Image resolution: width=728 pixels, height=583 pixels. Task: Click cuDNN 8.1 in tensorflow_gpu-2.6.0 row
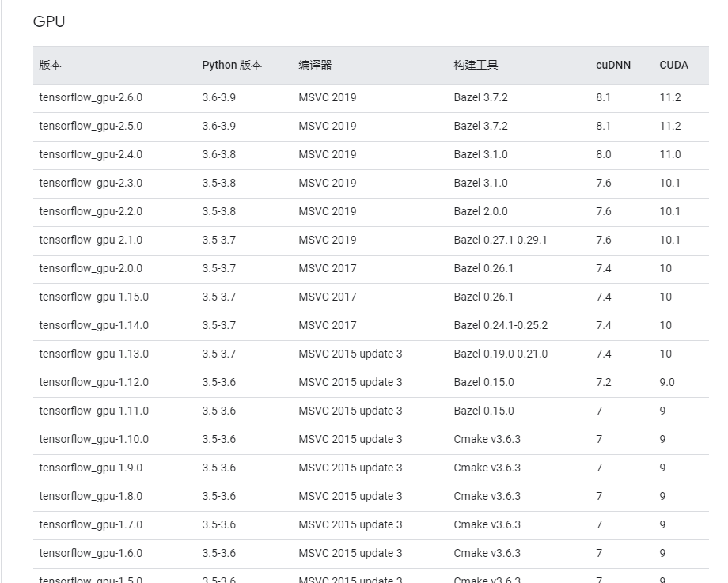coord(603,97)
